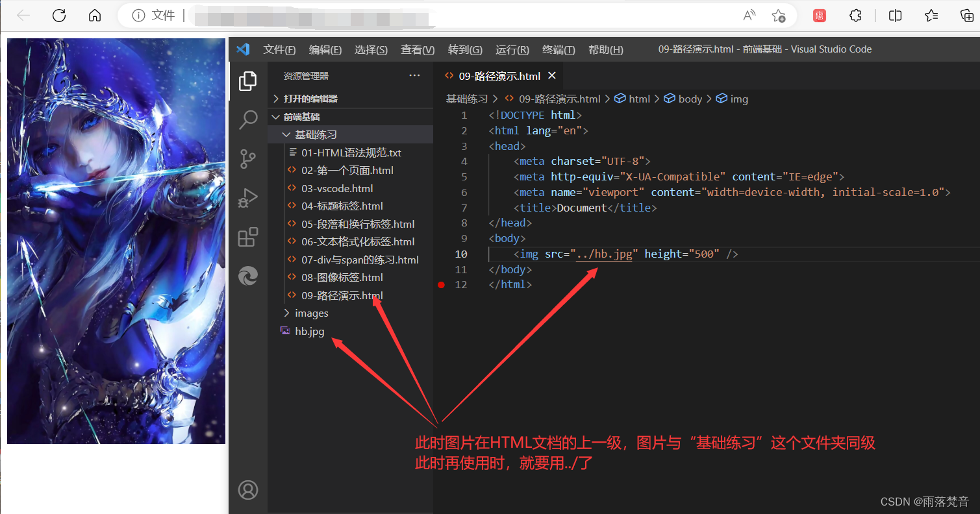Image resolution: width=980 pixels, height=514 pixels.
Task: Open browser Extensions puzzle icon
Action: tap(856, 16)
